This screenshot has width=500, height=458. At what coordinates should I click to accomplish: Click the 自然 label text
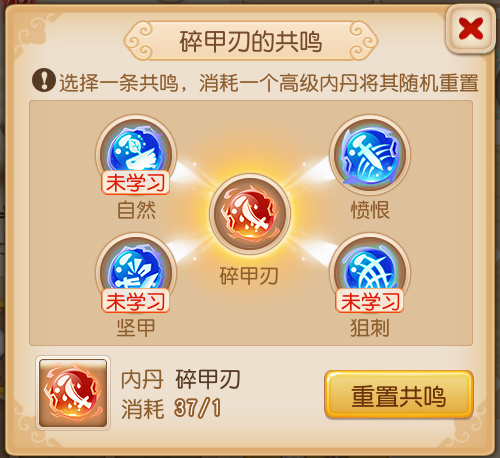click(x=136, y=210)
